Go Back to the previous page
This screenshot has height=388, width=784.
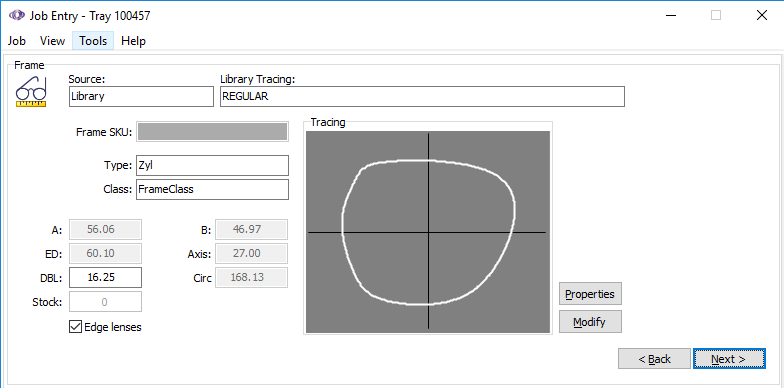click(x=654, y=358)
